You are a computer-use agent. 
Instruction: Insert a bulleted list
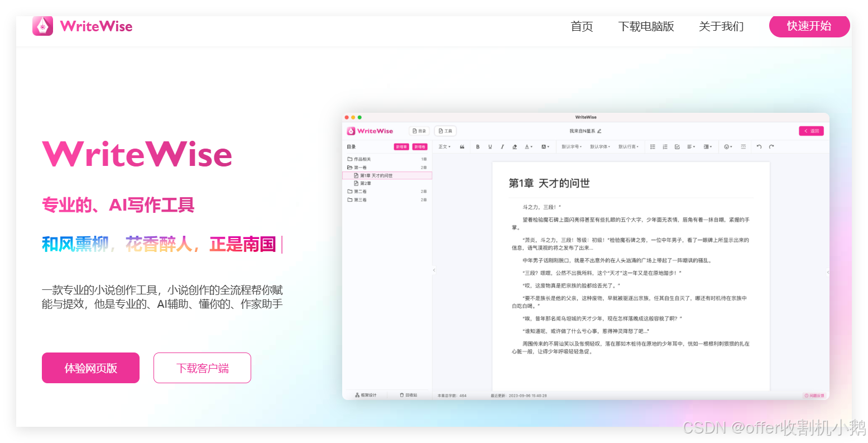click(x=653, y=146)
